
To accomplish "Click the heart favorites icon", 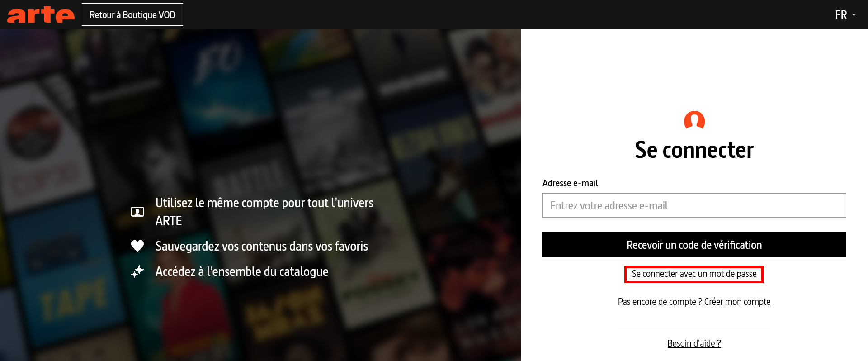I will (x=137, y=246).
